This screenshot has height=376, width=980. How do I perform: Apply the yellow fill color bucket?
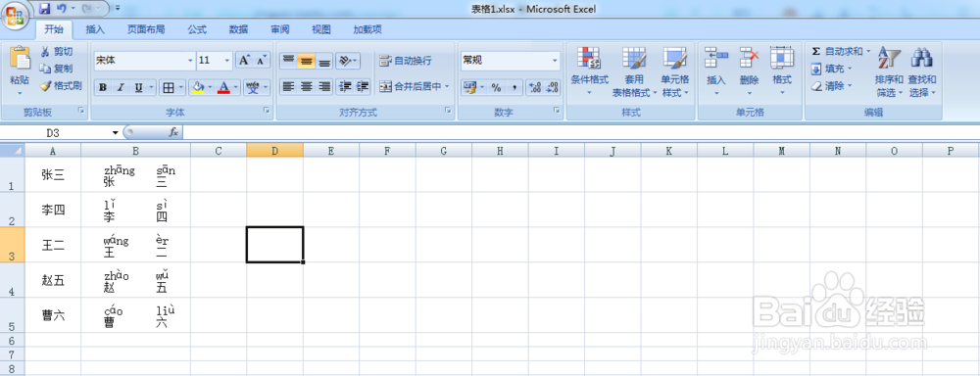(198, 87)
